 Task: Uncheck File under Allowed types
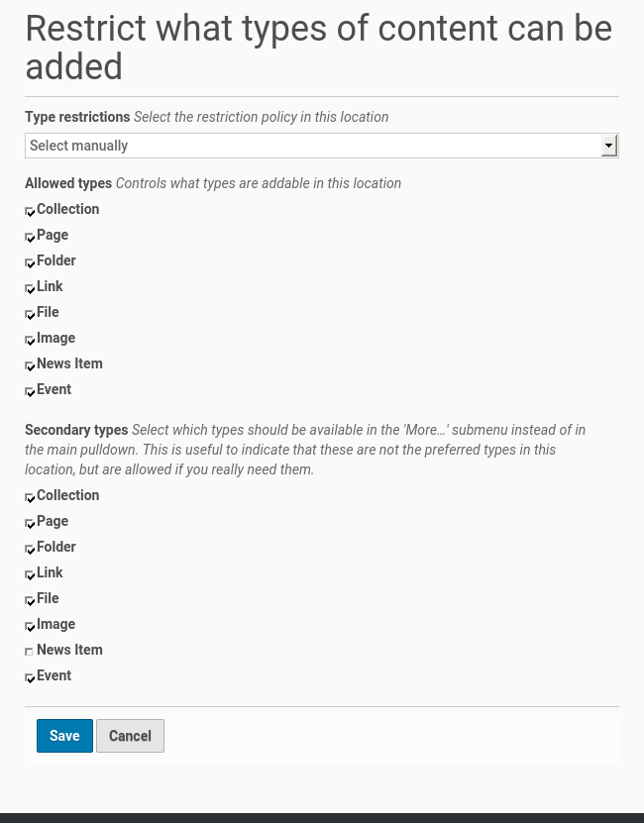(30, 314)
